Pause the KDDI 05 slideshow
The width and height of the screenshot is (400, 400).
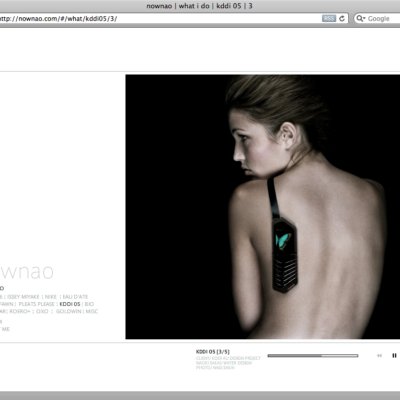click(x=394, y=356)
